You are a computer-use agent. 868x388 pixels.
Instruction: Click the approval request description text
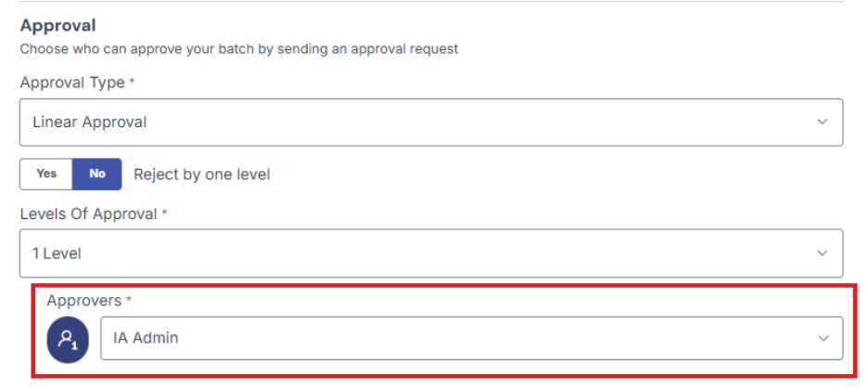coord(239,49)
